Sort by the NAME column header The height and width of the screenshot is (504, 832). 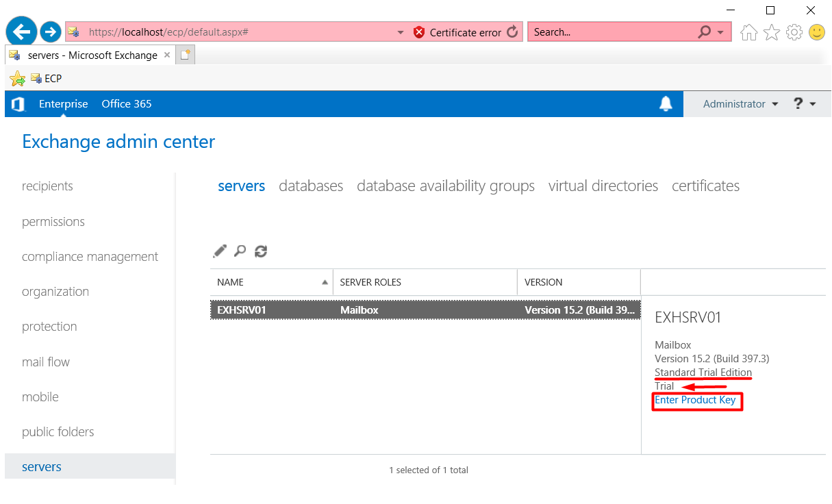click(x=271, y=282)
